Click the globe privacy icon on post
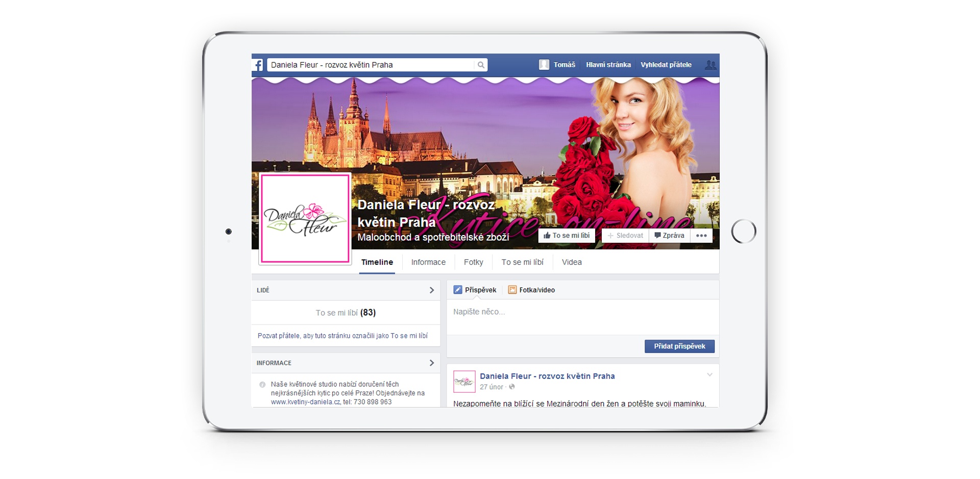The height and width of the screenshot is (479, 980). [512, 387]
